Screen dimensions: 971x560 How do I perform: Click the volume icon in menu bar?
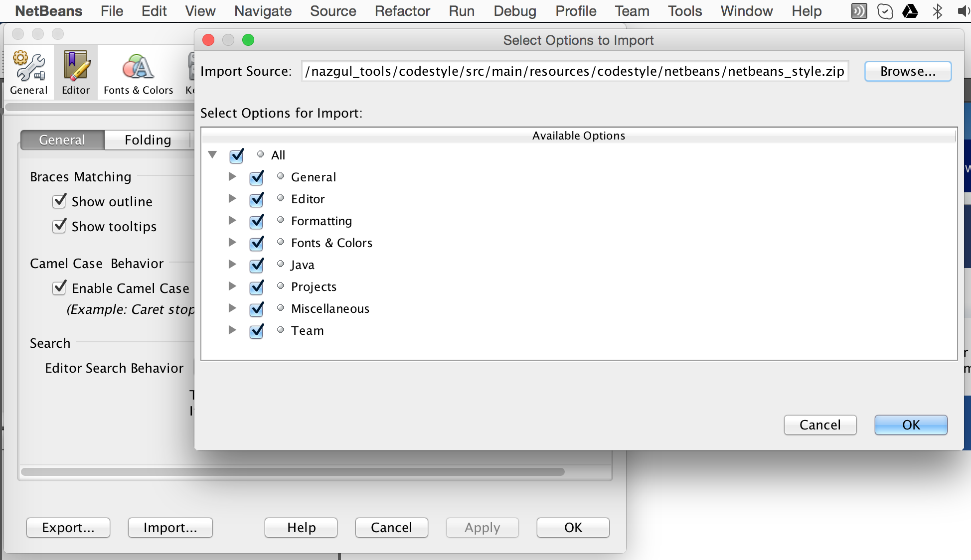[964, 11]
